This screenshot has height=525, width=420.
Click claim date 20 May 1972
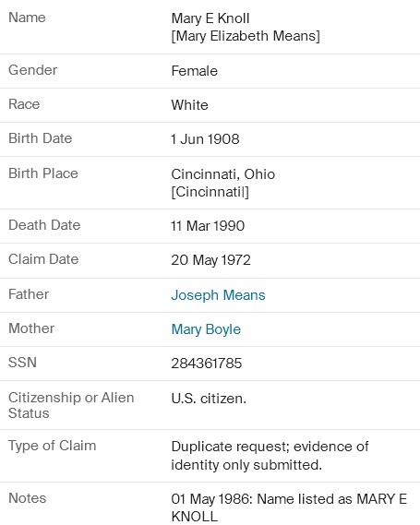tap(210, 260)
